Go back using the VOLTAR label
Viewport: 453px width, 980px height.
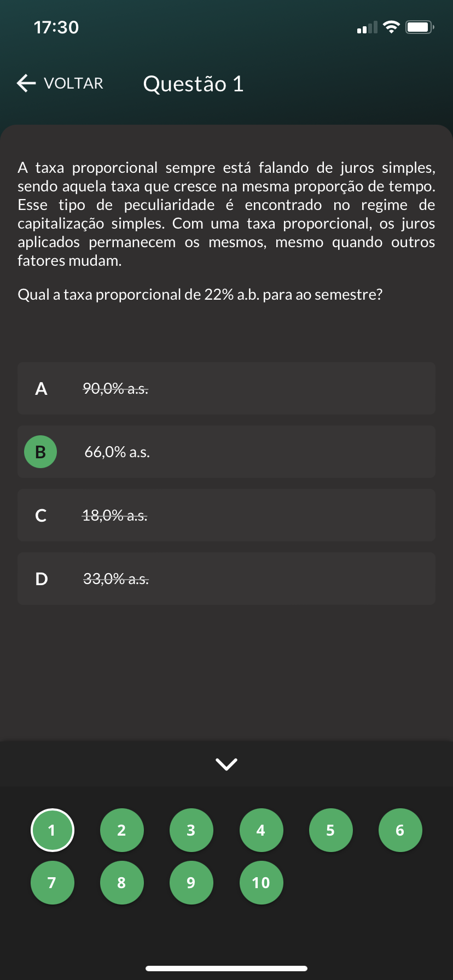(x=73, y=84)
